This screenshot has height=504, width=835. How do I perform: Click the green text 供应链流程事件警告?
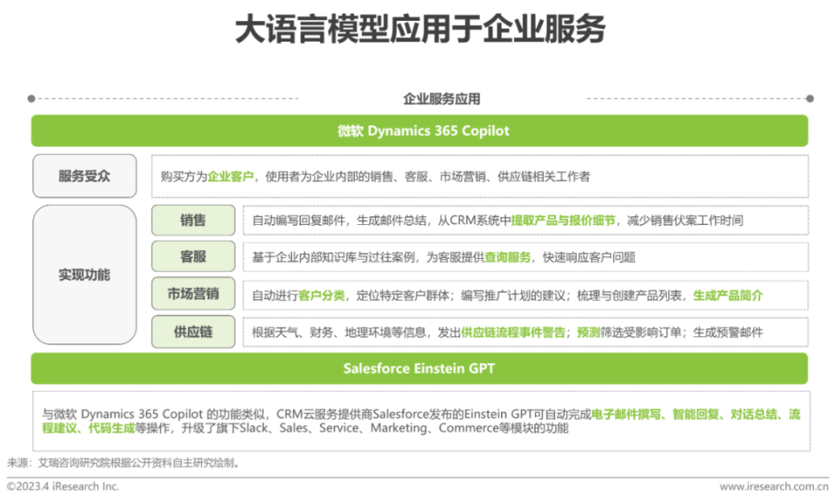click(x=513, y=333)
